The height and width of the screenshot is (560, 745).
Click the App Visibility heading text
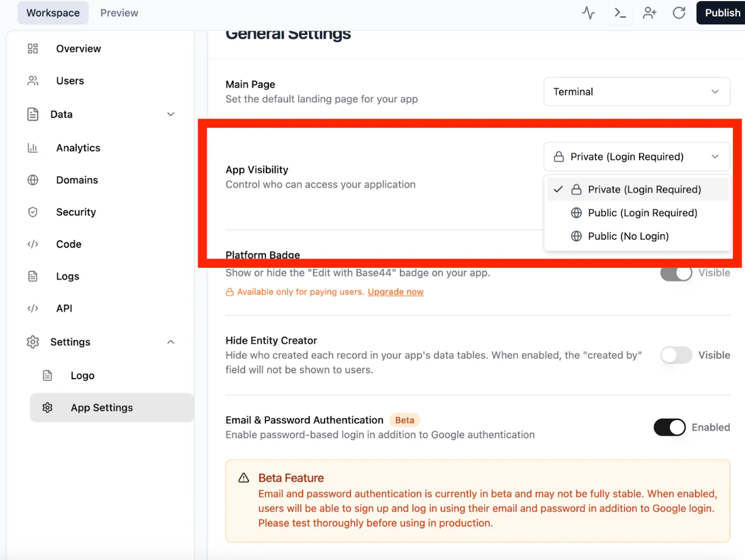click(x=257, y=170)
